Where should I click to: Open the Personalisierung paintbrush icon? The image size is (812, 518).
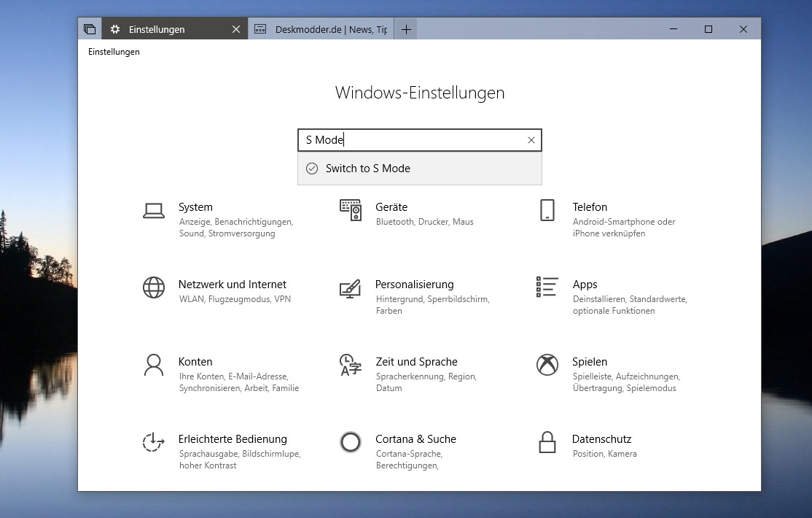(350, 289)
